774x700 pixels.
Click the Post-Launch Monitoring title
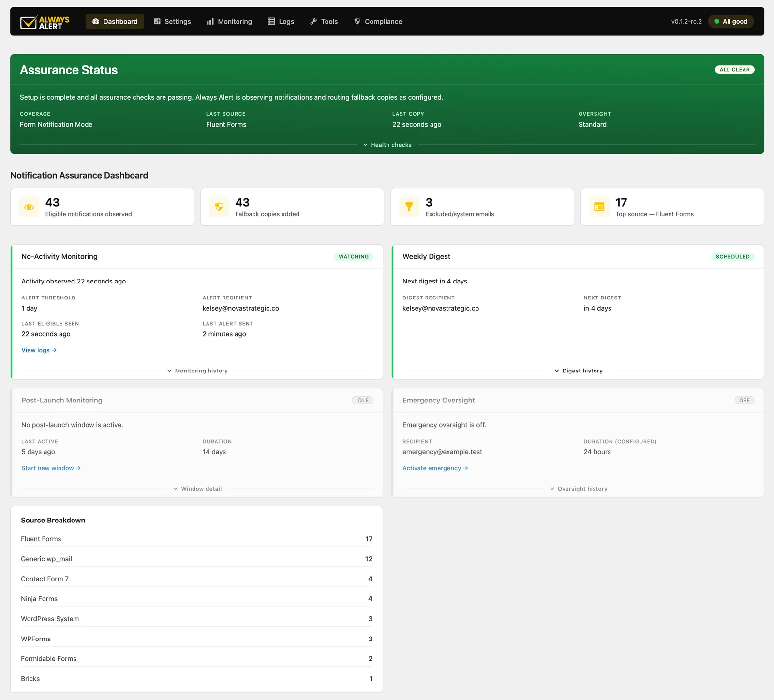pos(62,401)
